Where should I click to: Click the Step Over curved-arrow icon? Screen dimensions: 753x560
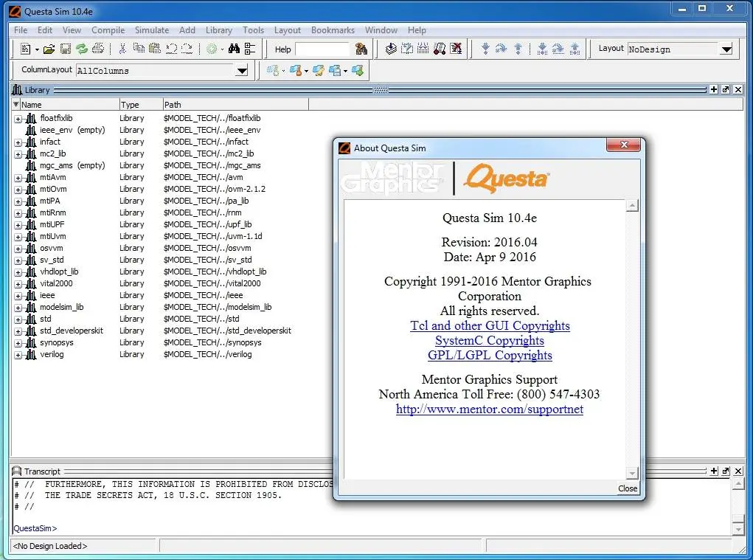click(x=502, y=49)
